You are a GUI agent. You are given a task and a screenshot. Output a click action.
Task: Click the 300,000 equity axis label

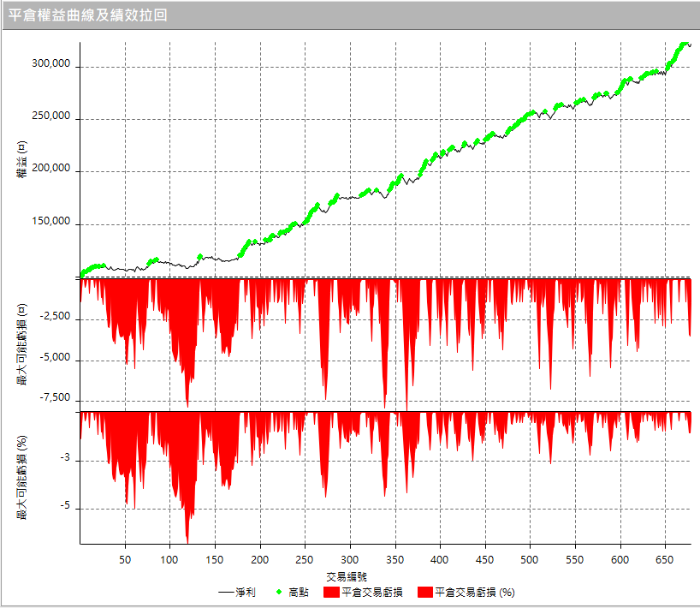(x=50, y=64)
